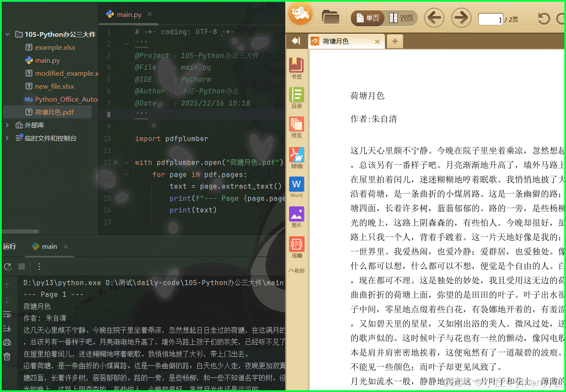Screen dimensions: 566x392
Task: Open example.xlsx in project tree
Action: 55,47
